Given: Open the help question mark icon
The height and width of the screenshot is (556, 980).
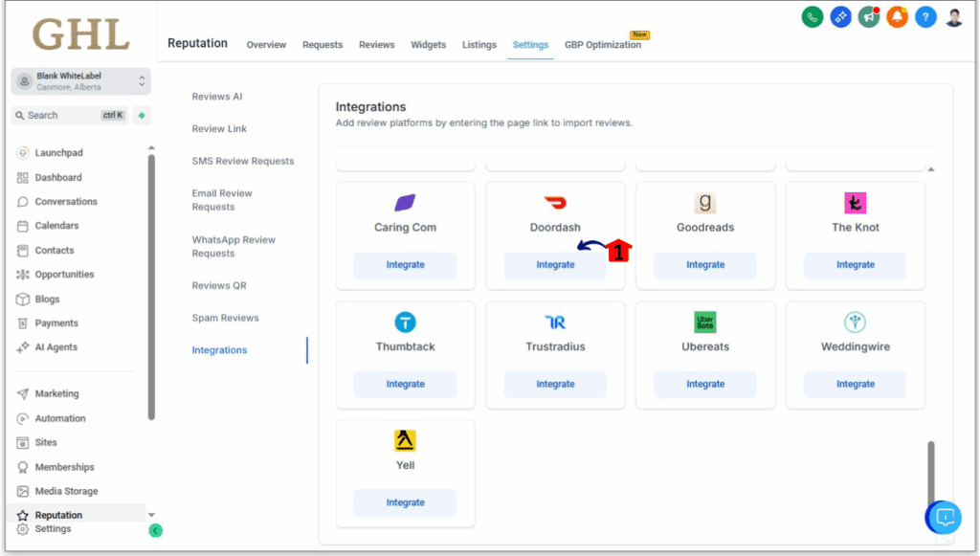Looking at the screenshot, I should (x=925, y=17).
